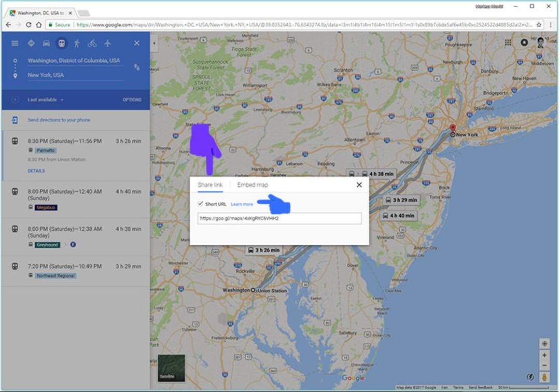Click Send directions to your phone
560x392 pixels.
pyautogui.click(x=59, y=120)
